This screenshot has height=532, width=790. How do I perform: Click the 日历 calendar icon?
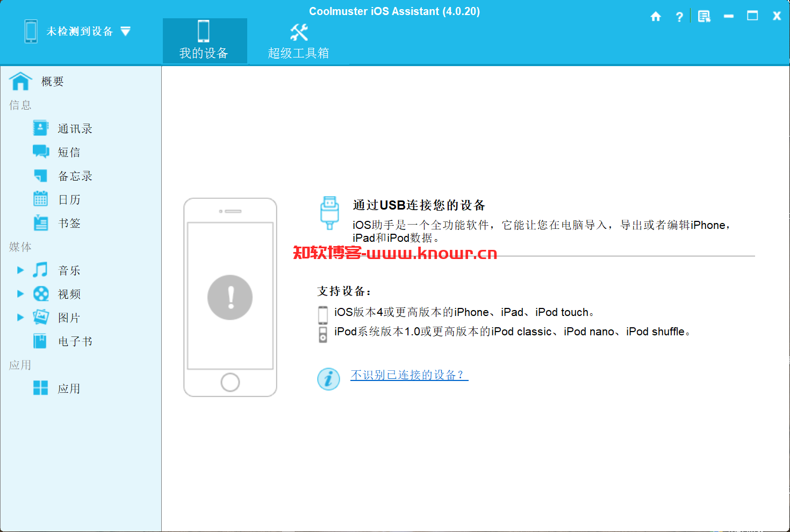(x=41, y=199)
